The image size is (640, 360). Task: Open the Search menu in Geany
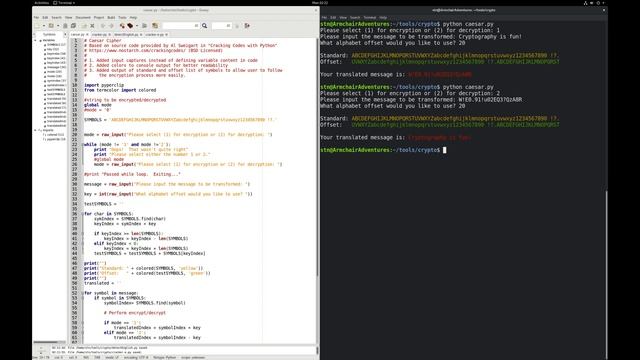pos(56,18)
